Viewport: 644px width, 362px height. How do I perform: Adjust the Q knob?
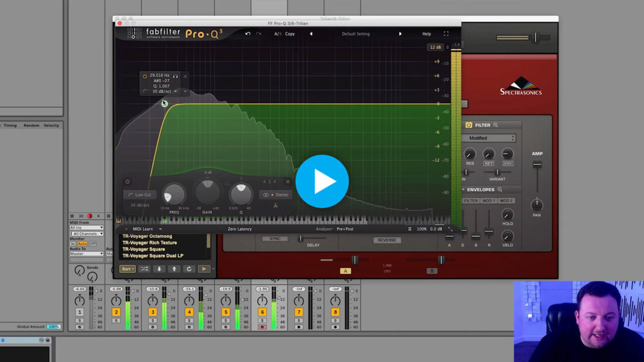pos(241,194)
